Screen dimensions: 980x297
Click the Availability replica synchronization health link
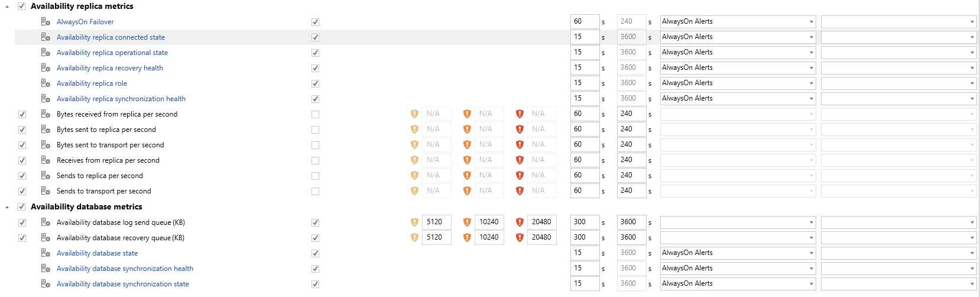pyautogui.click(x=121, y=98)
